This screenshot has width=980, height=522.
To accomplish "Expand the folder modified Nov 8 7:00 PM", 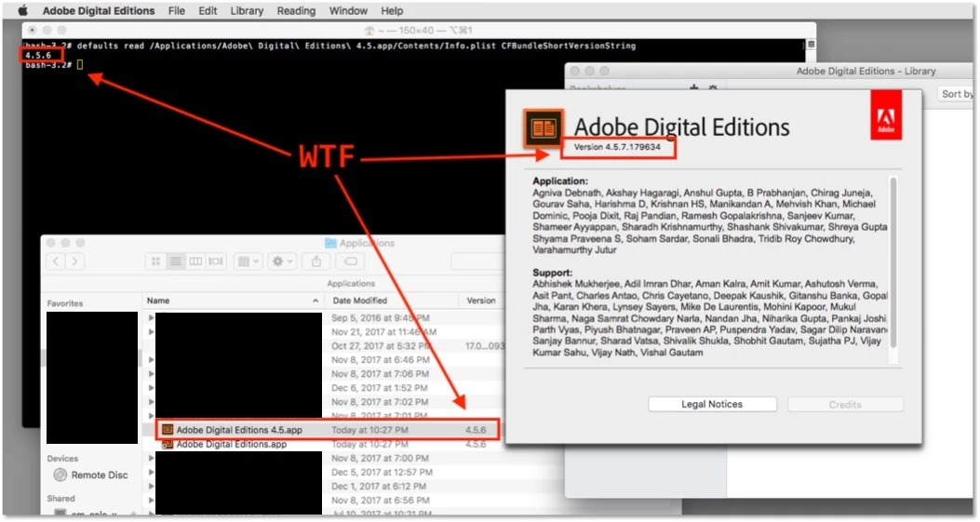I will 151,458.
